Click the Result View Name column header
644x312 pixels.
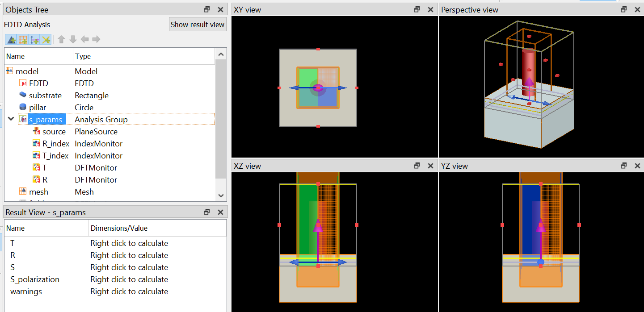(x=46, y=228)
